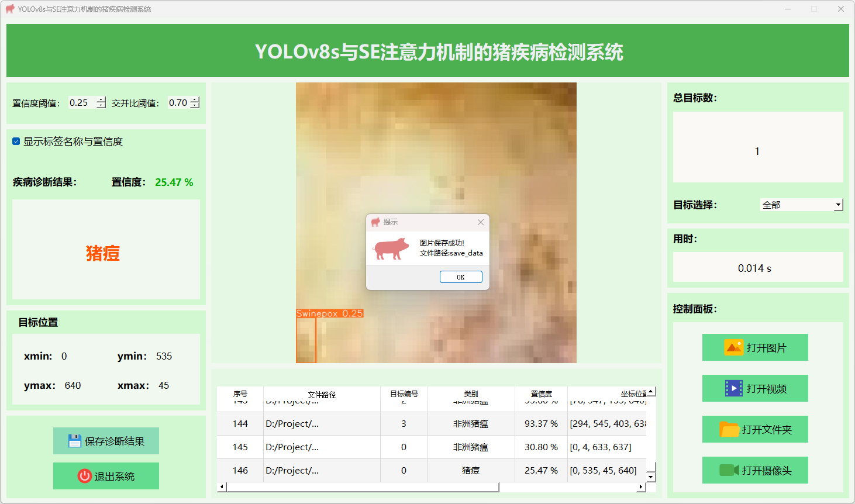The width and height of the screenshot is (855, 504).
Task: Decrease 置信度阈值 with its down arrow
Action: pyautogui.click(x=101, y=106)
